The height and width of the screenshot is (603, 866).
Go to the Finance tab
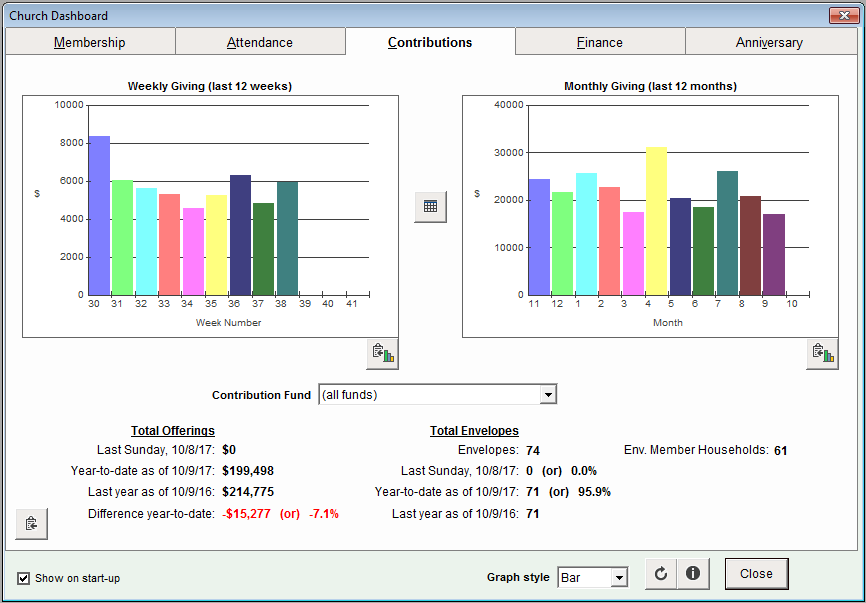coord(600,42)
